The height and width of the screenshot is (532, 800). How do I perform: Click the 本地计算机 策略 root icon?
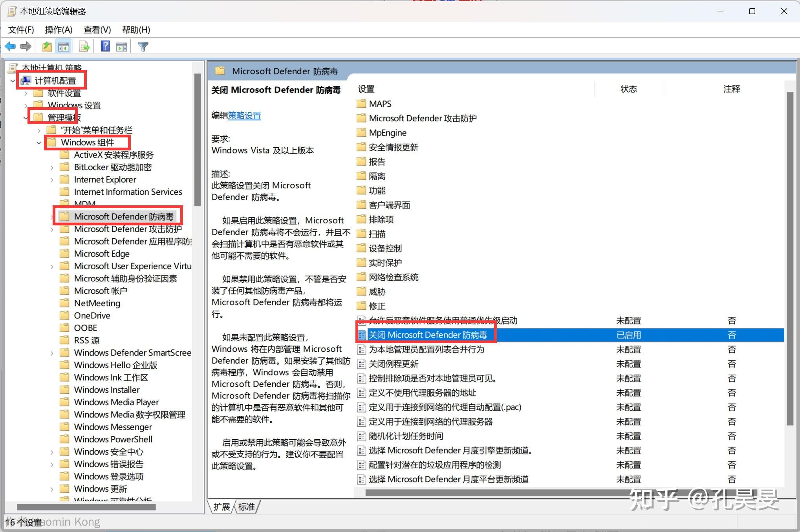pyautogui.click(x=13, y=68)
